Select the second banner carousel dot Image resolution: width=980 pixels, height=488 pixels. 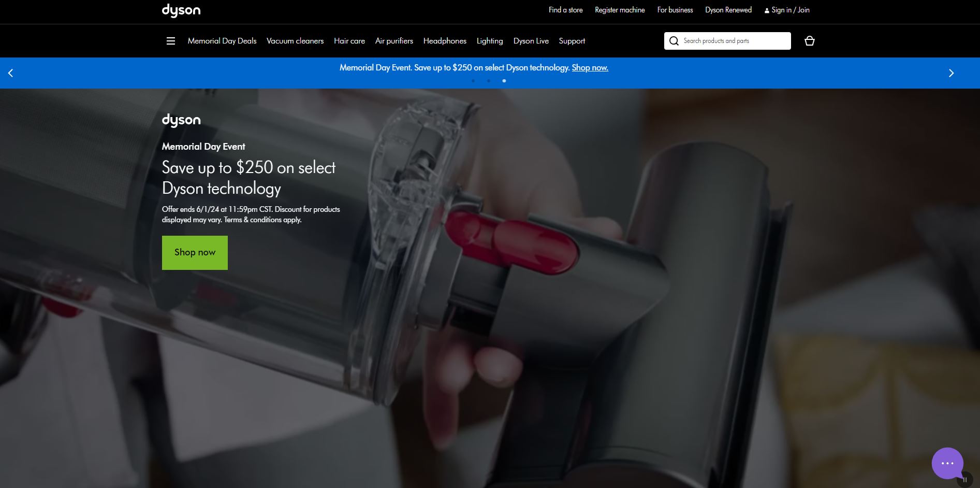click(489, 81)
